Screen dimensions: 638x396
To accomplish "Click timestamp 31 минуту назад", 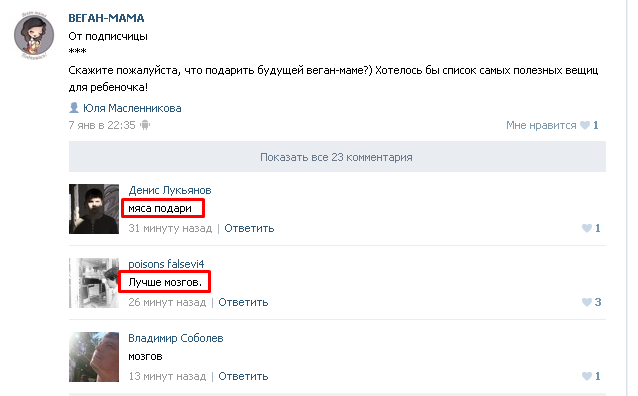I will coord(170,228).
